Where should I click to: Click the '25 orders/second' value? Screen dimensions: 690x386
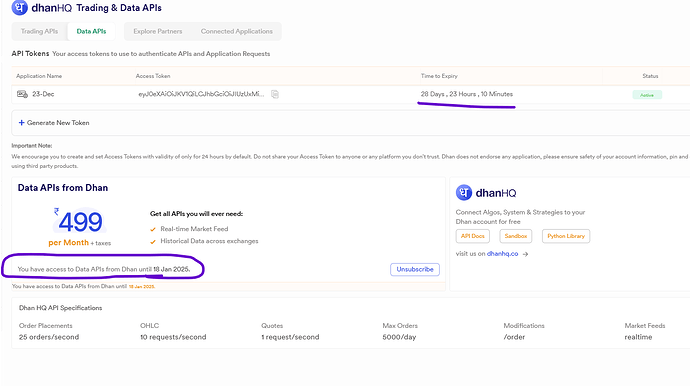49,337
